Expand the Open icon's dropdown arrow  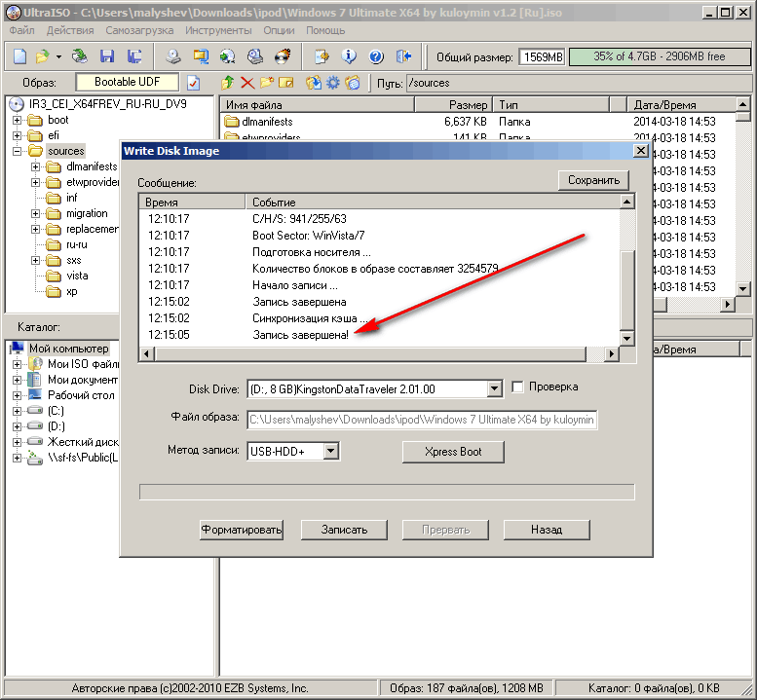[x=58, y=56]
